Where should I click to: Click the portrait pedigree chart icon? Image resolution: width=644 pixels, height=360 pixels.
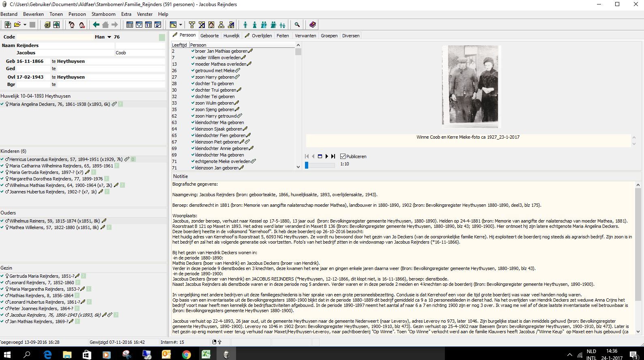(x=211, y=25)
